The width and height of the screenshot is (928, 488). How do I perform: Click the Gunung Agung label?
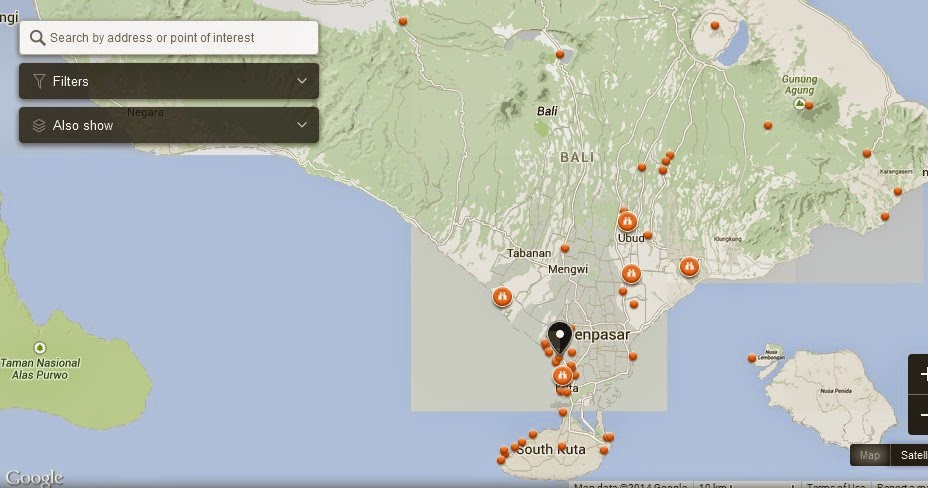click(x=800, y=85)
